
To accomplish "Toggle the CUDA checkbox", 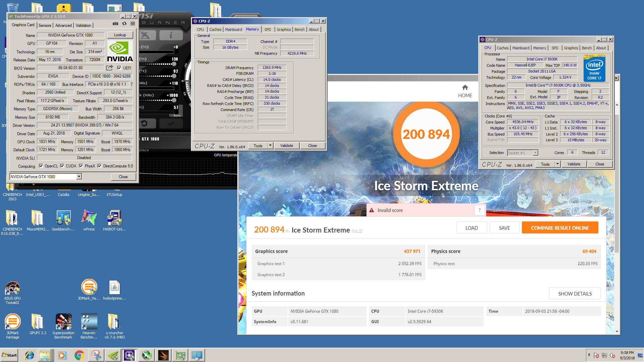I will click(62, 166).
